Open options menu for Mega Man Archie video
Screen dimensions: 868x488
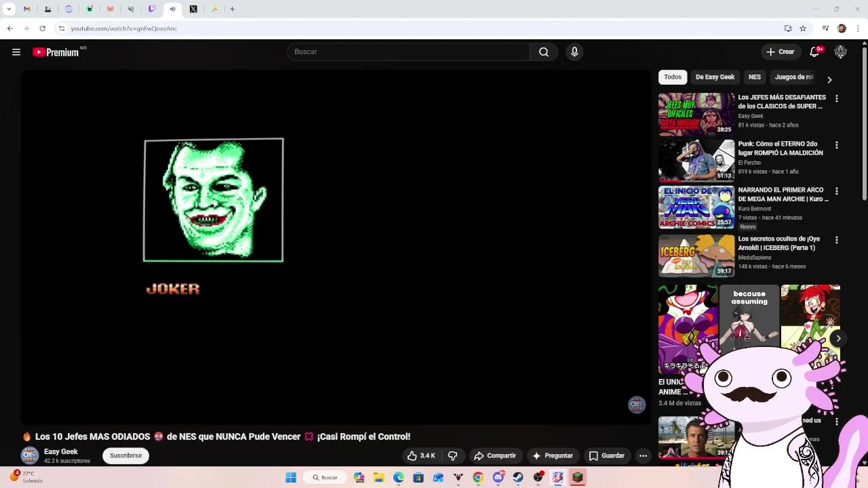coord(836,191)
